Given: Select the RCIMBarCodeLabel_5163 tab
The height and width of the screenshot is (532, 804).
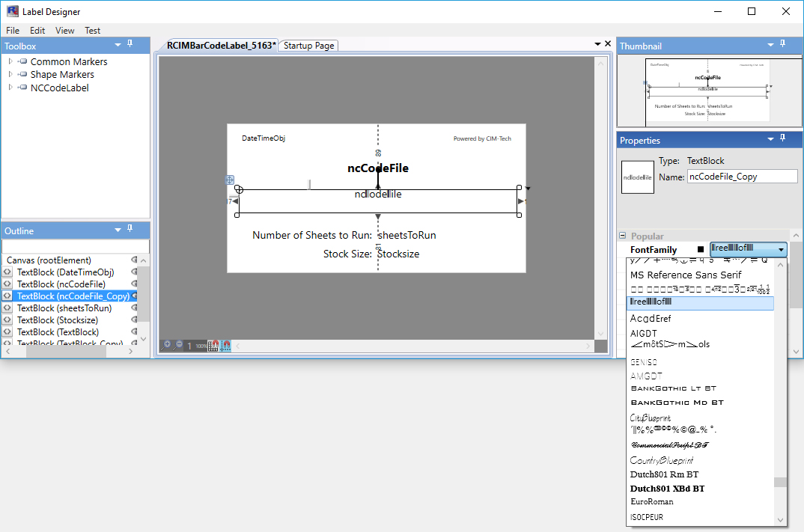Looking at the screenshot, I should tap(222, 45).
